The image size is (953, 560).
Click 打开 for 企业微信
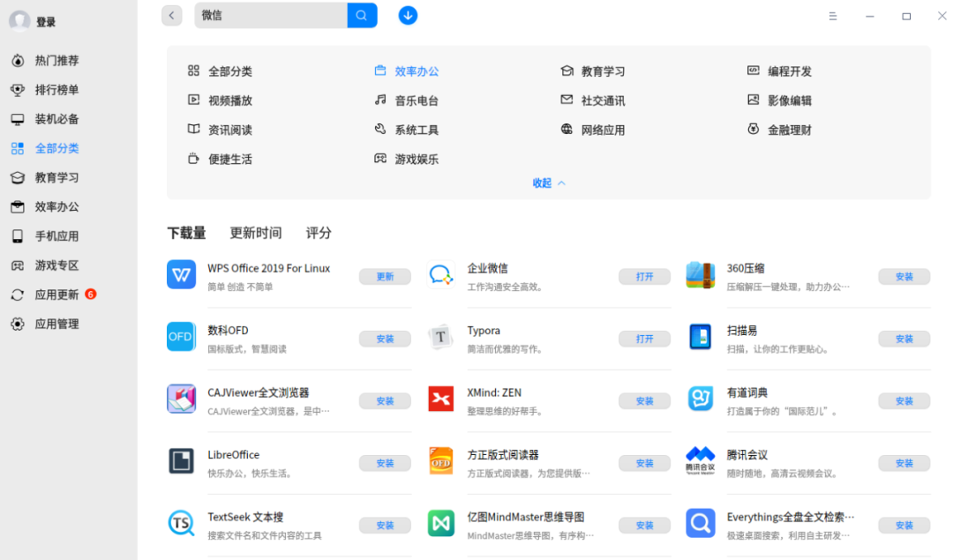[644, 276]
